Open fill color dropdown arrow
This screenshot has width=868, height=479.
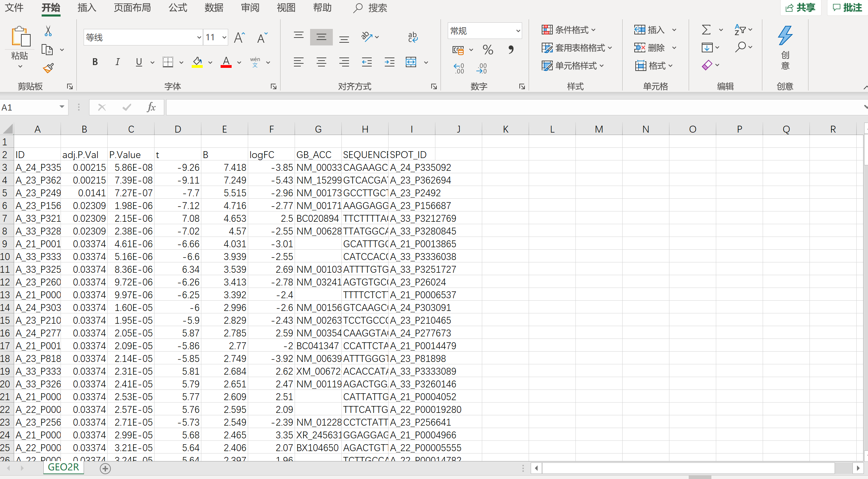click(x=210, y=62)
